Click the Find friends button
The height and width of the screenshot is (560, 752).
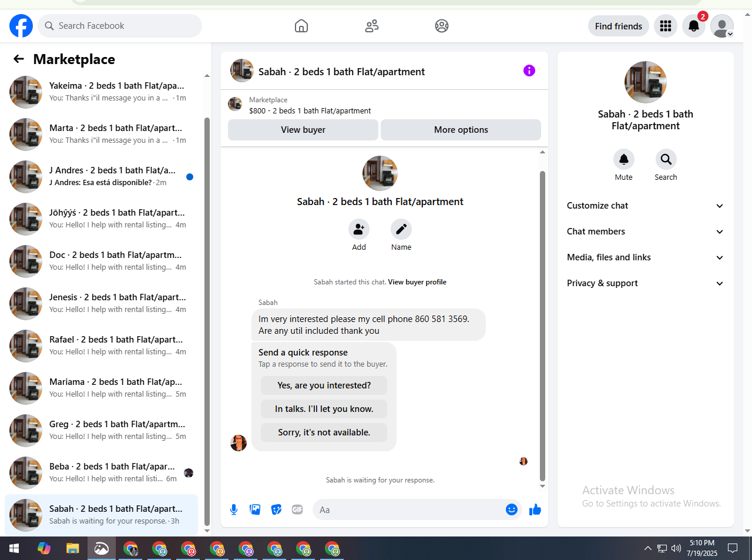pyautogui.click(x=619, y=26)
